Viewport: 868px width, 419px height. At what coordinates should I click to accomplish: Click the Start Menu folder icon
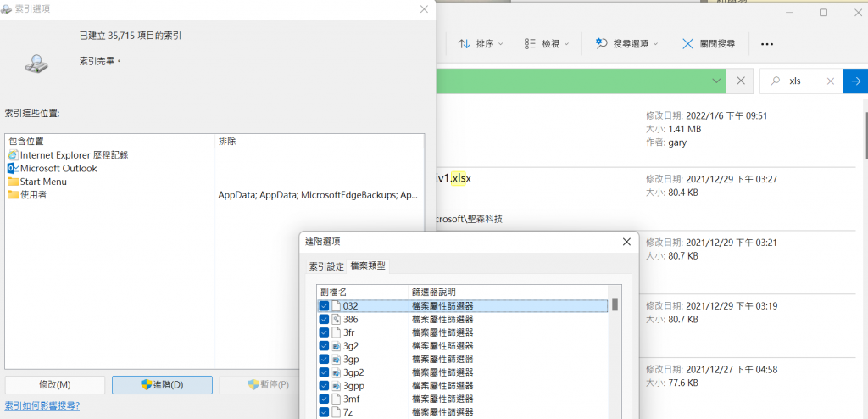(14, 182)
